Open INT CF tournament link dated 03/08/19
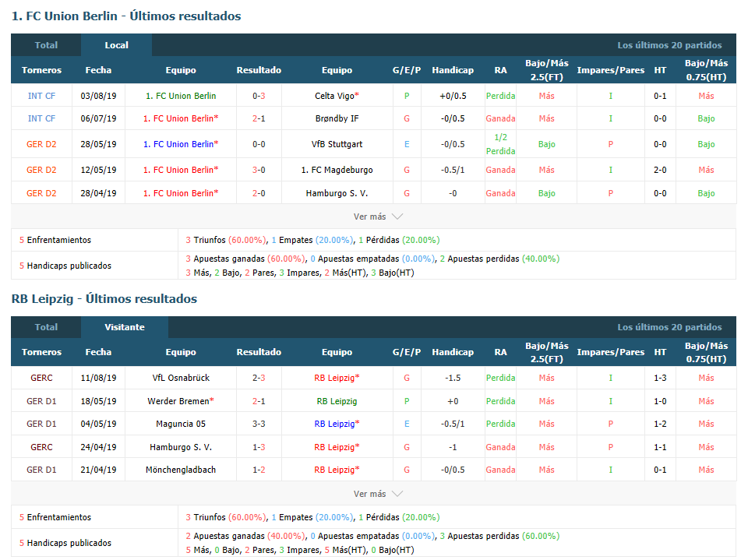 tap(41, 96)
